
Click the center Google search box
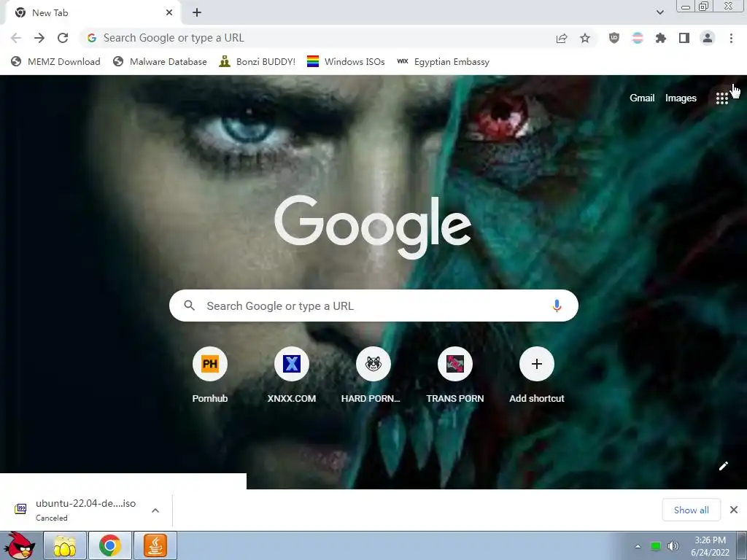click(x=374, y=306)
